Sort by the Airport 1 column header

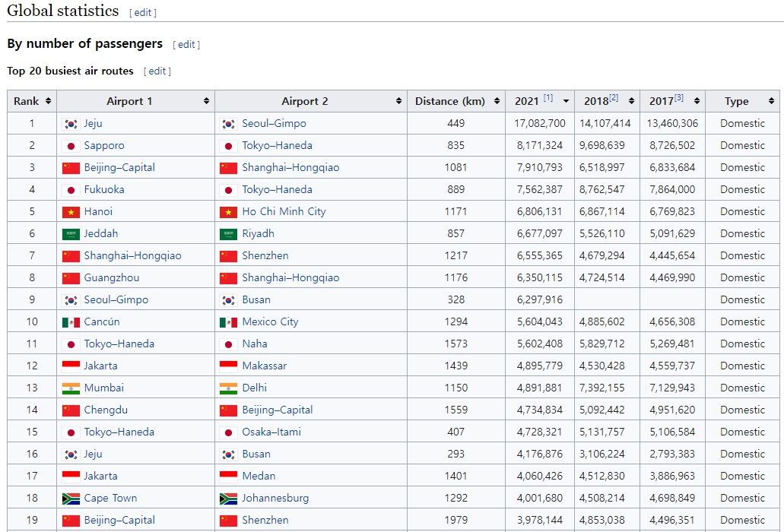[135, 101]
